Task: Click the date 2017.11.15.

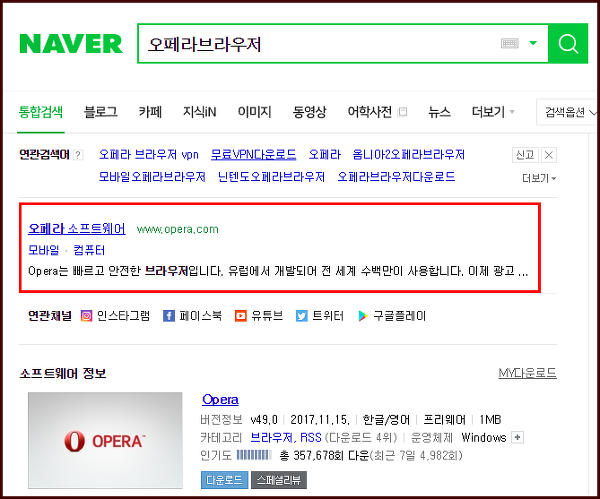Action: click(320, 420)
